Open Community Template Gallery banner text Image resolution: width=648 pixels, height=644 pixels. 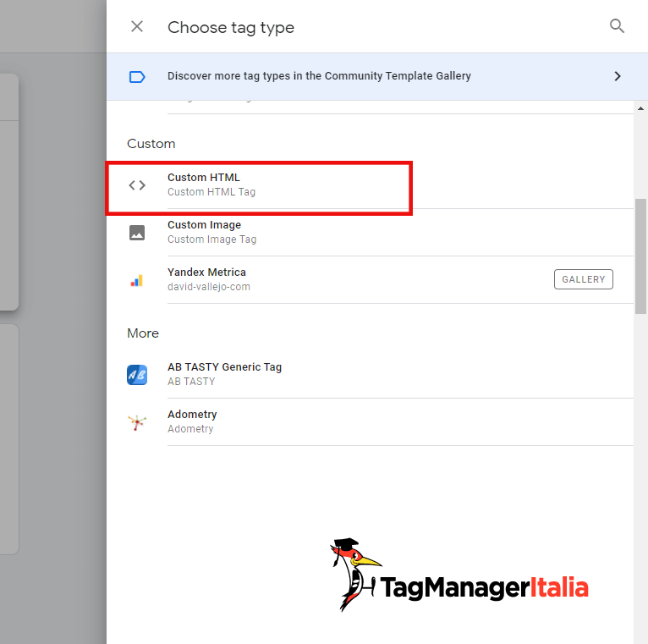pyautogui.click(x=319, y=76)
